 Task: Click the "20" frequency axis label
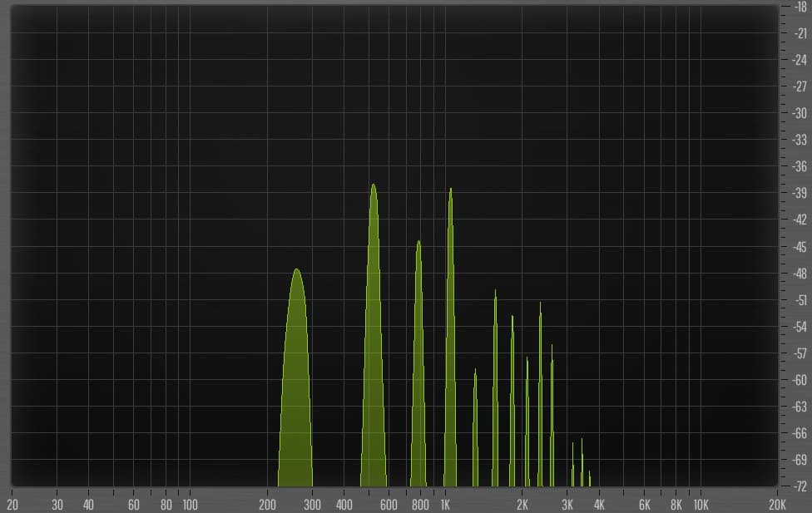[12, 505]
